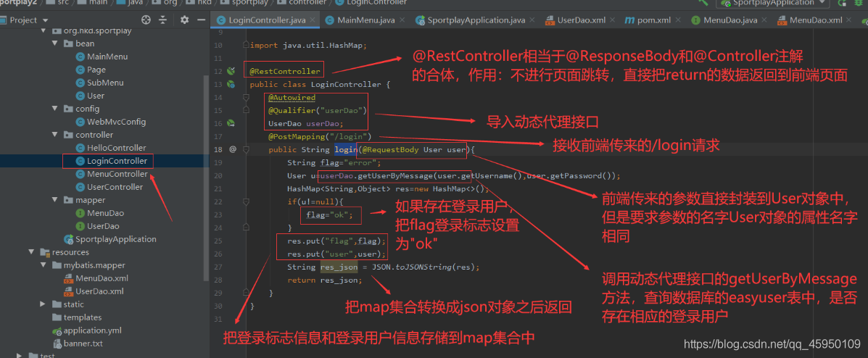Click the locate-in-project crosshair icon
Image resolution: width=868 pixels, height=358 pixels.
tap(146, 20)
